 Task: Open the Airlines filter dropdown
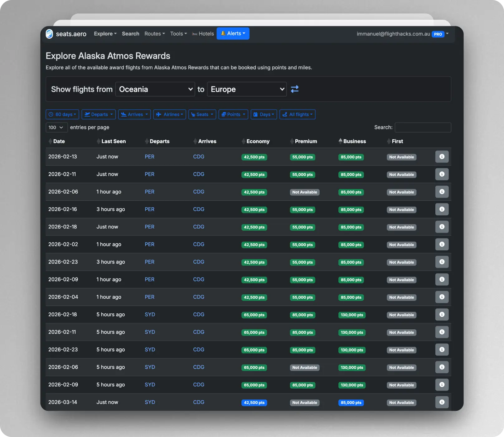point(170,115)
